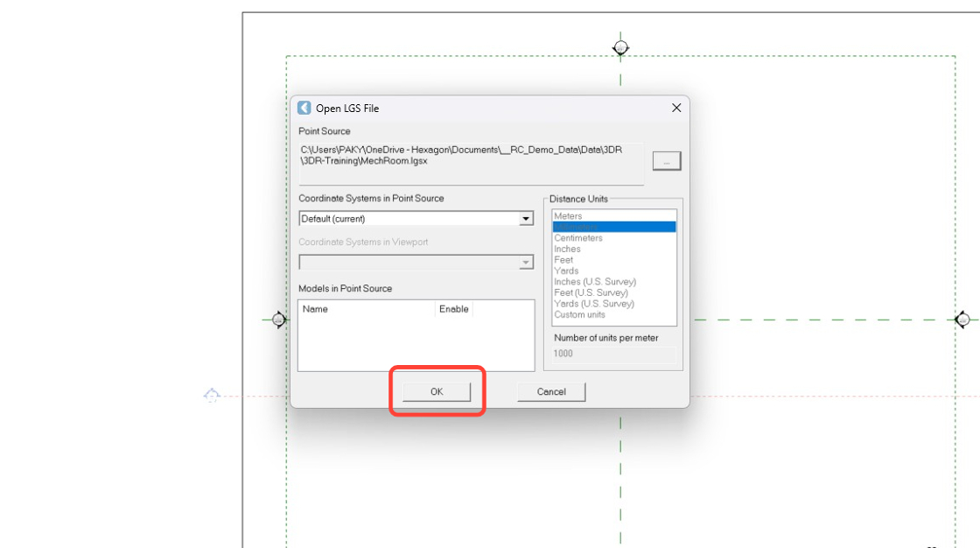
Task: Select the right elevation marker on drawing
Action: 962,320
